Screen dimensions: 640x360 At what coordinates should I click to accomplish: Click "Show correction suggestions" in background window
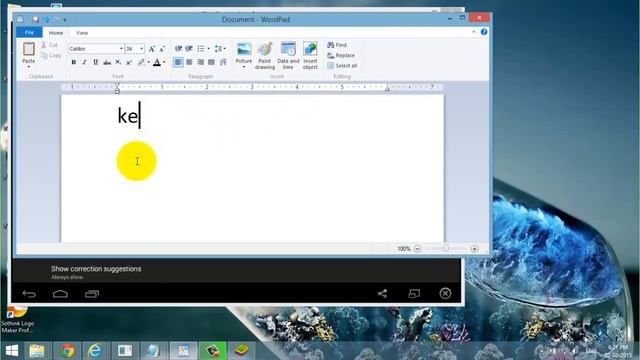coord(96,269)
